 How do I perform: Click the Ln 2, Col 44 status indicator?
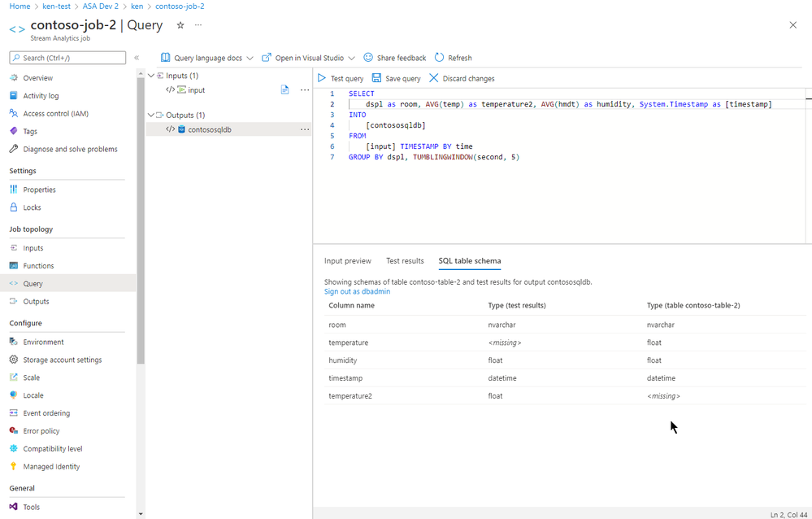[788, 514]
